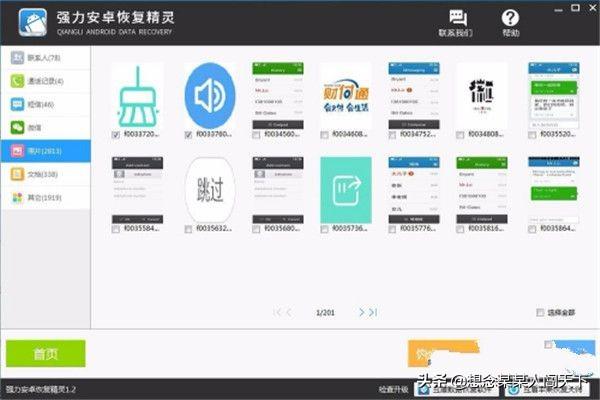Open 通话记录 call log category

45,80
